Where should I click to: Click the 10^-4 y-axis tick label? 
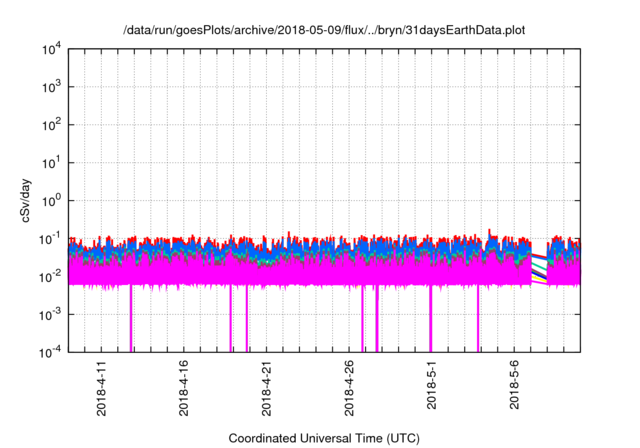click(50, 352)
